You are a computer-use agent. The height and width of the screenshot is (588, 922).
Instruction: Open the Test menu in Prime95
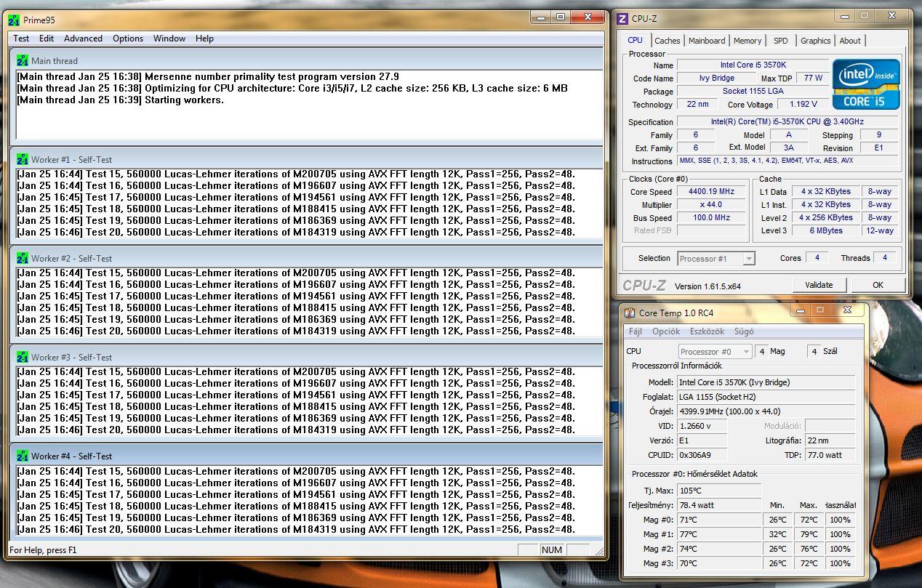tap(21, 39)
